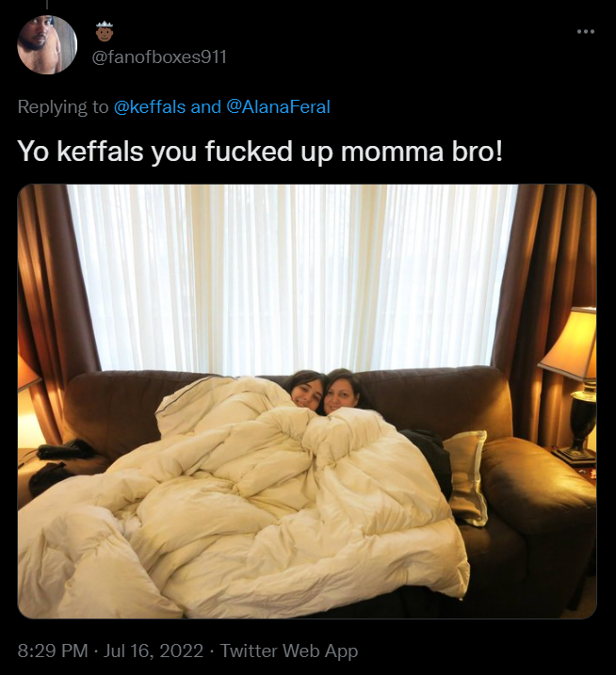The width and height of the screenshot is (616, 675).
Task: Click the 8:29 PM timestamp
Action: click(x=53, y=651)
